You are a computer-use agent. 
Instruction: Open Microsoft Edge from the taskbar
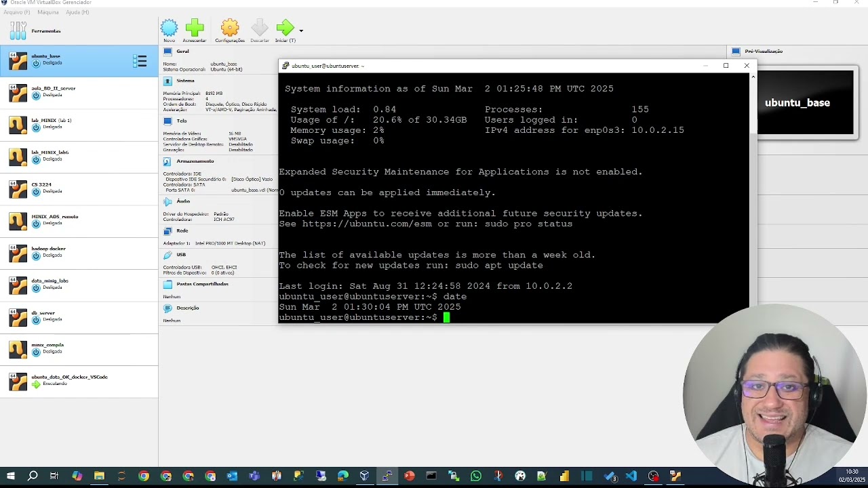342,476
